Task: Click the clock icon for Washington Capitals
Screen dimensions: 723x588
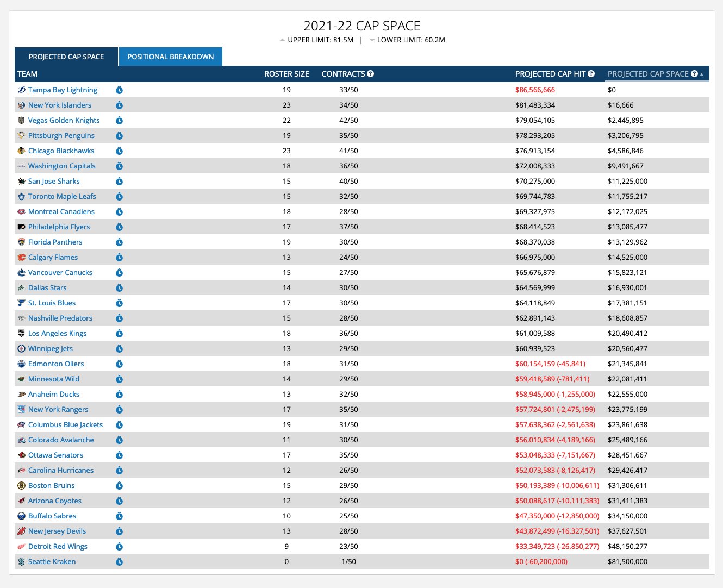Action: click(x=119, y=166)
